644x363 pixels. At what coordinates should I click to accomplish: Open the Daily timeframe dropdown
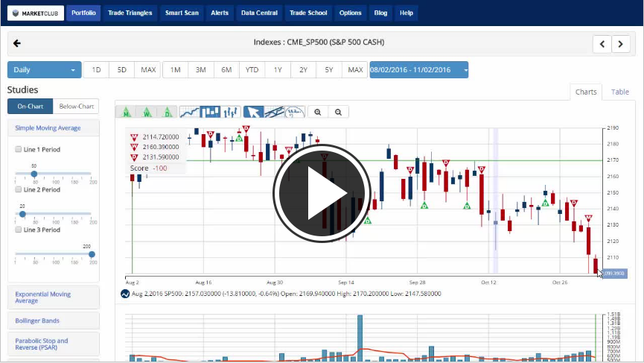point(44,70)
